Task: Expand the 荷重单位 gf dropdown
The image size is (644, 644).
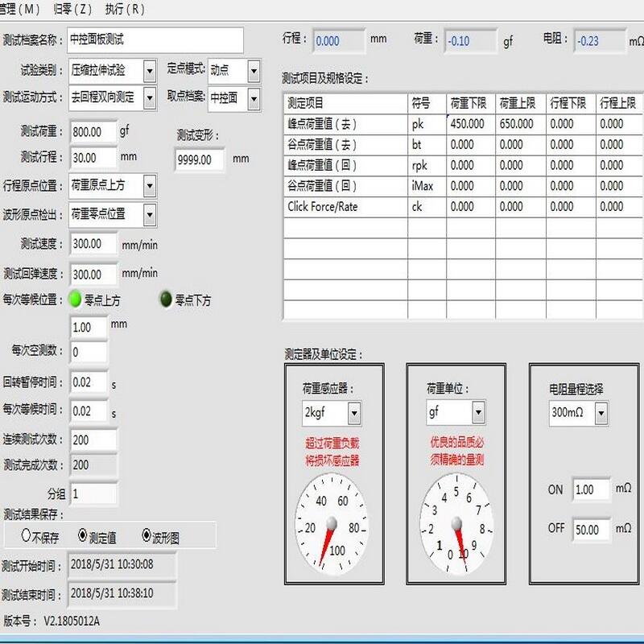Action: point(478,414)
